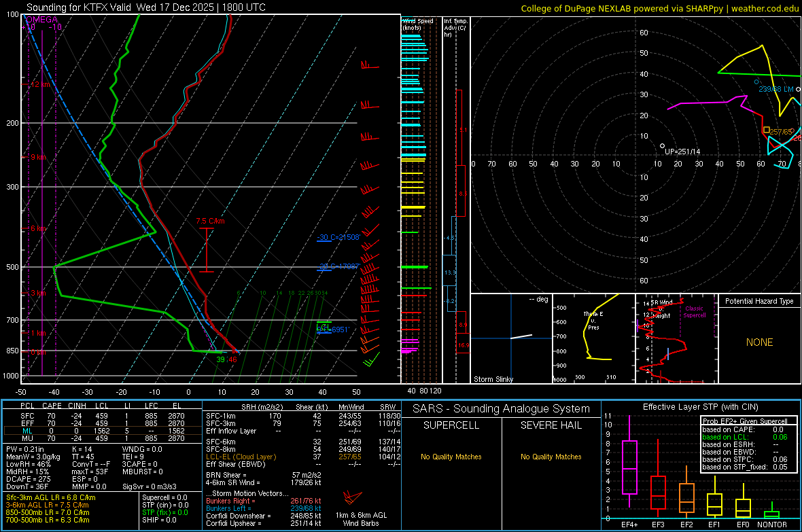Click the orange 257/65 hodograph label

point(780,132)
